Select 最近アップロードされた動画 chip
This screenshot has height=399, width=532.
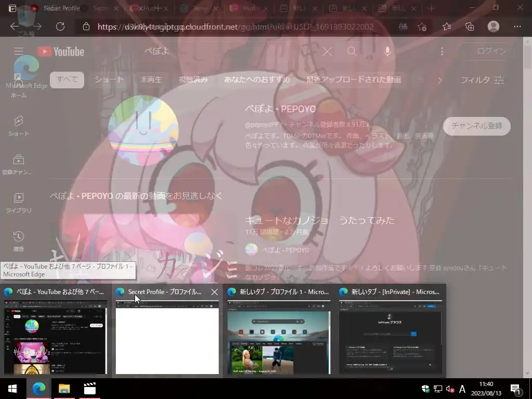pos(353,79)
